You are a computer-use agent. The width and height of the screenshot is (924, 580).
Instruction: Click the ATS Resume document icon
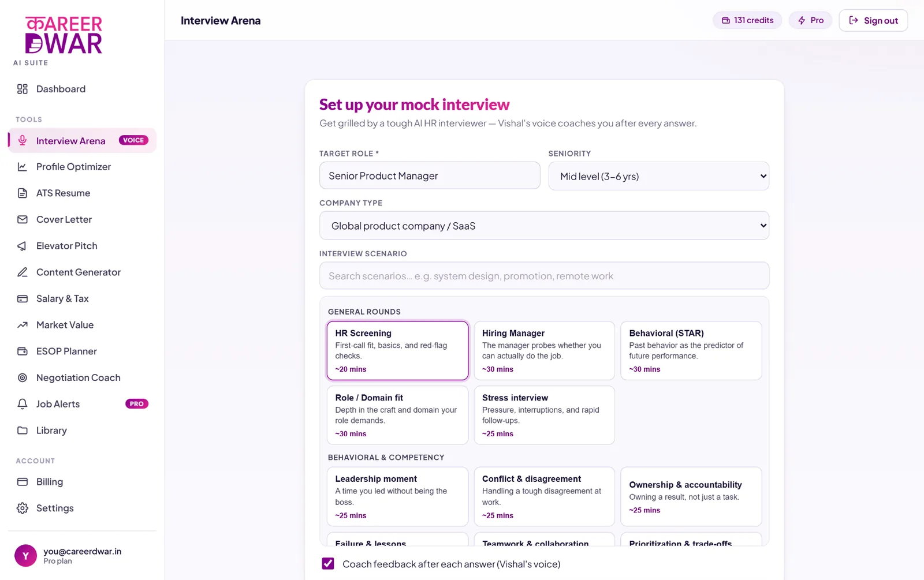(x=23, y=193)
